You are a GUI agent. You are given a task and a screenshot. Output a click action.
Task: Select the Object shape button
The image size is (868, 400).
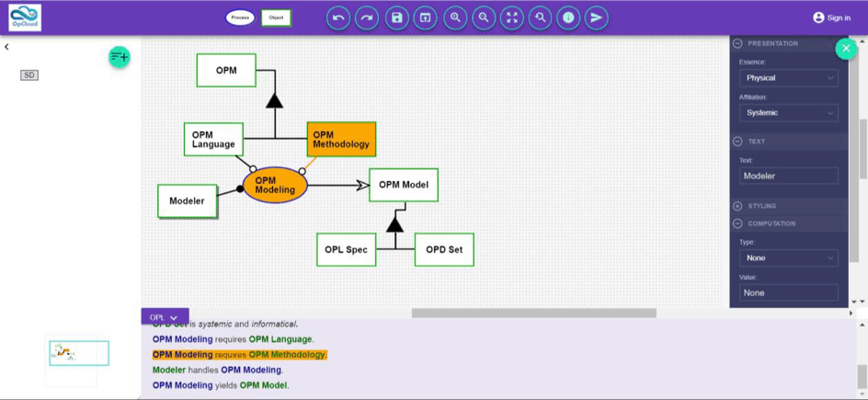point(275,17)
